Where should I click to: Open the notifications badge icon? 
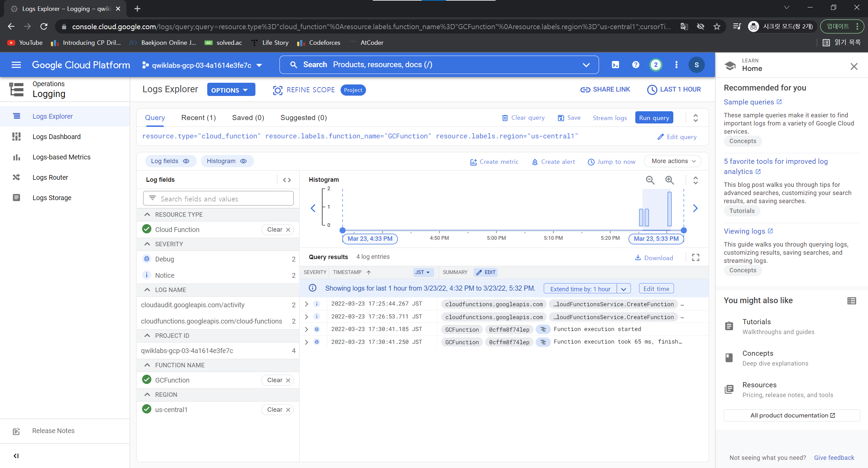click(x=656, y=65)
